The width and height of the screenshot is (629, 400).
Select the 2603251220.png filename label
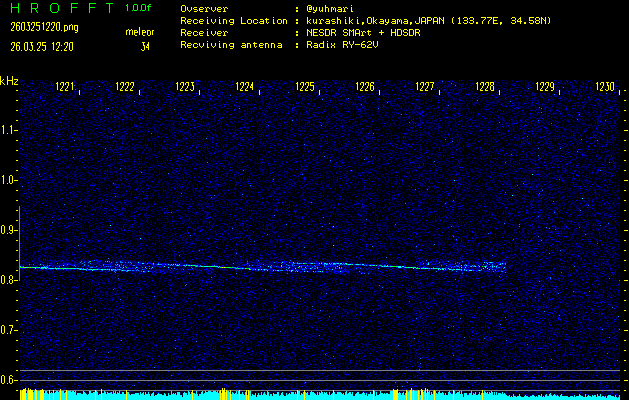(x=39, y=28)
